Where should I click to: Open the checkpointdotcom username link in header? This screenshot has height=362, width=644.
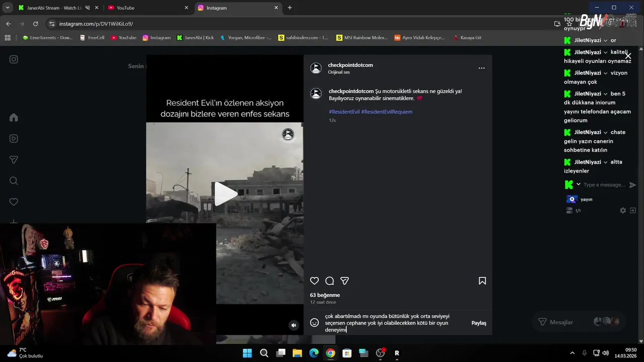point(350,65)
